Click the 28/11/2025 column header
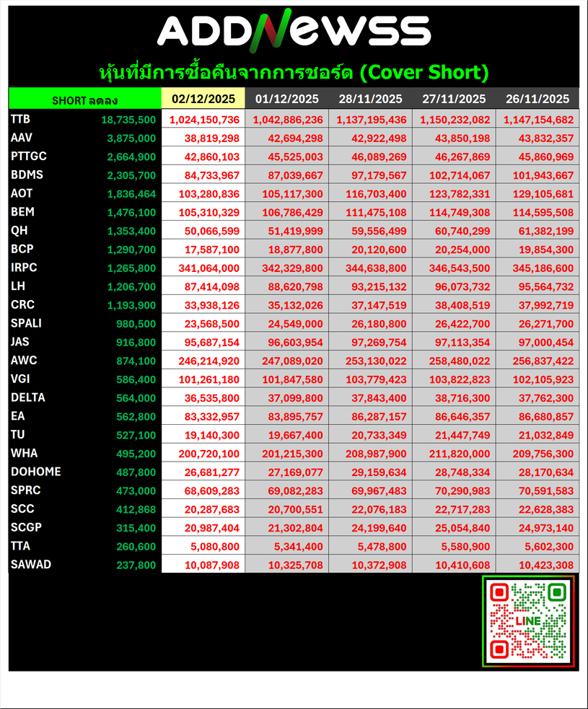 point(370,99)
